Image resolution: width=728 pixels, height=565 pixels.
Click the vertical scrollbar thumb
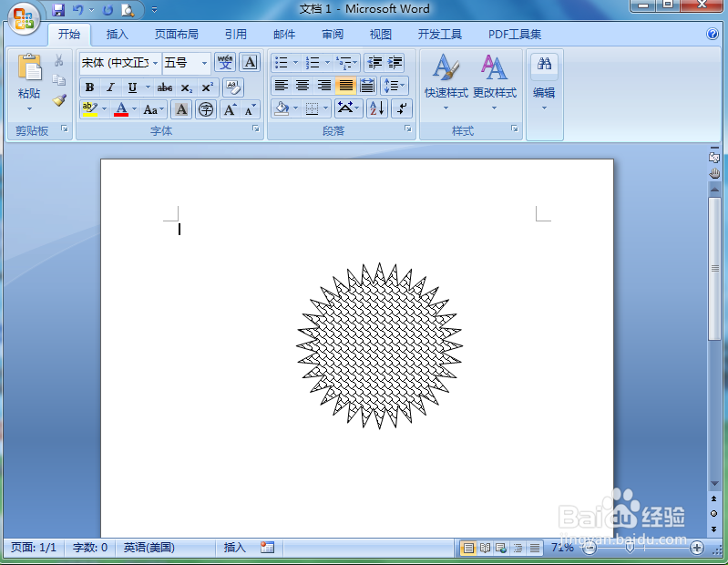coord(714,269)
